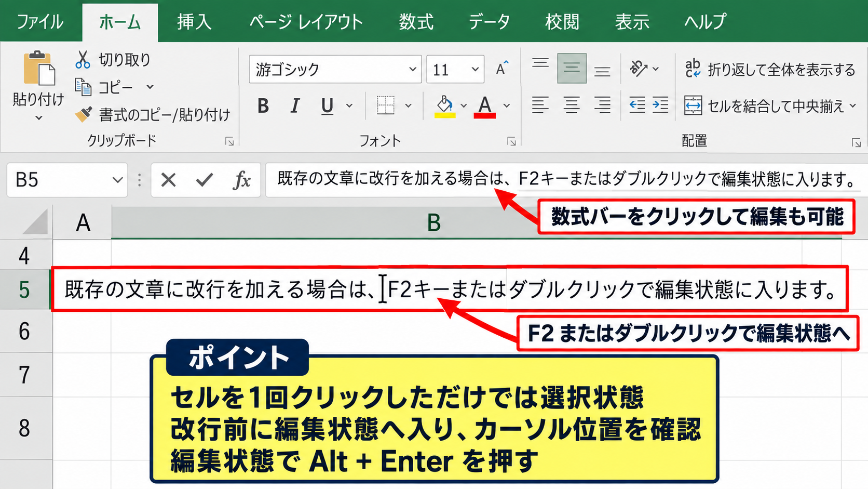The width and height of the screenshot is (868, 489).
Task: Expand the Name Box B5 dropdown
Action: (117, 180)
